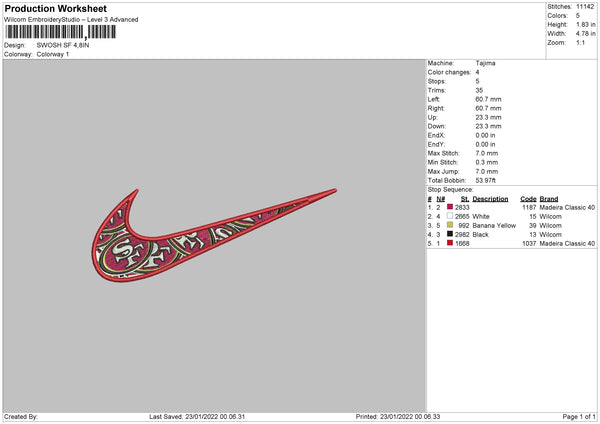The height and width of the screenshot is (424, 600).
Task: Click the 'Production Worksheet' title
Action: click(x=55, y=8)
